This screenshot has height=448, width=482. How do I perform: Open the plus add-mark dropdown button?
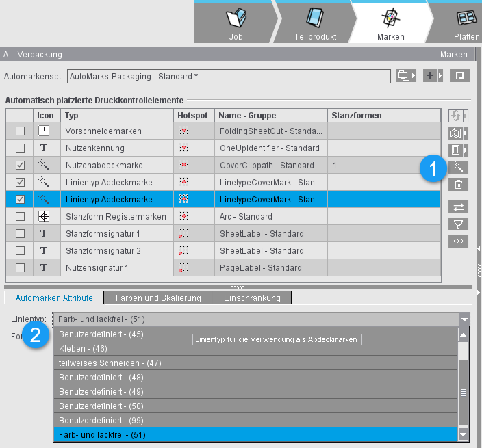[x=433, y=75]
